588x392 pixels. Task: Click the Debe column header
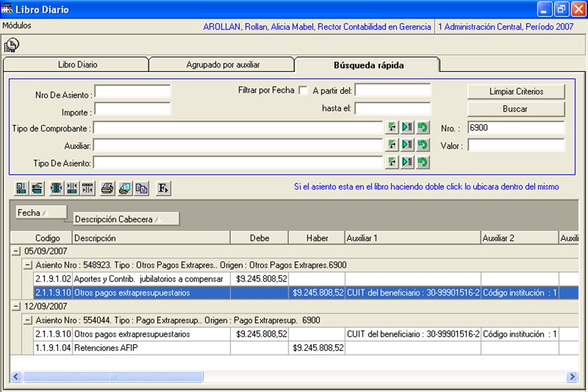point(259,238)
